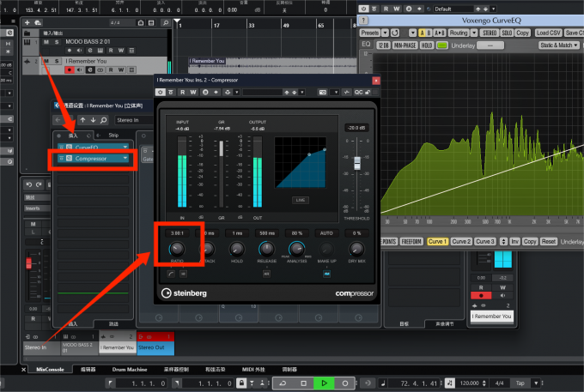Screen dimensions: 584x392
Task: Mute the MODO BASS 2 01 track
Action: tap(46, 42)
